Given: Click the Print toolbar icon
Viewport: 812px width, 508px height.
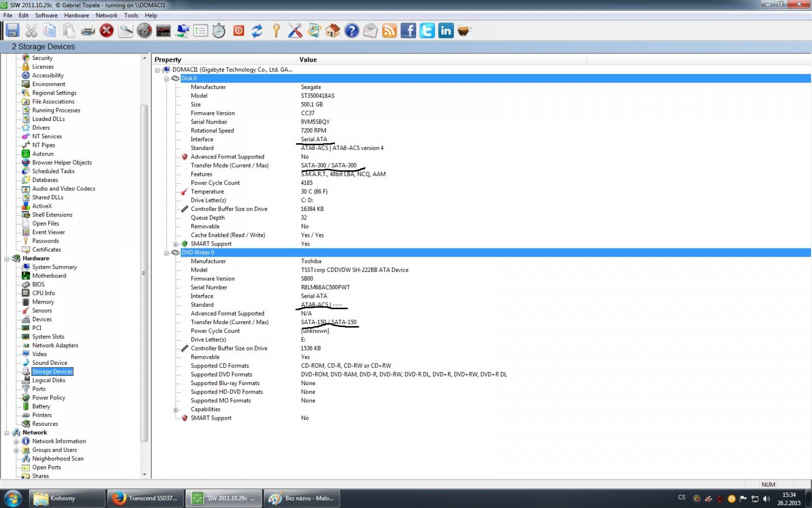Looking at the screenshot, I should 88,31.
